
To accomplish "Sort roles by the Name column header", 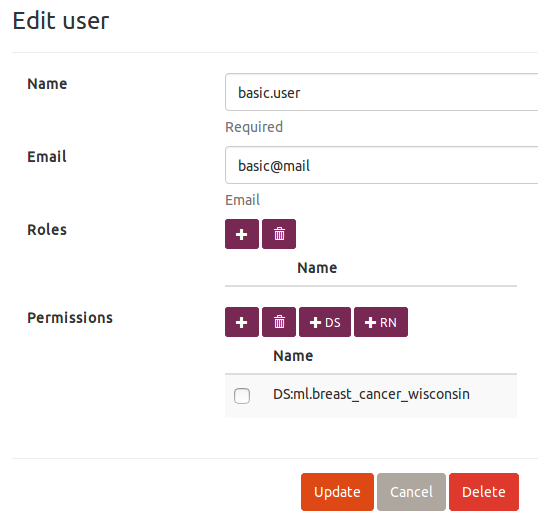I will point(317,268).
